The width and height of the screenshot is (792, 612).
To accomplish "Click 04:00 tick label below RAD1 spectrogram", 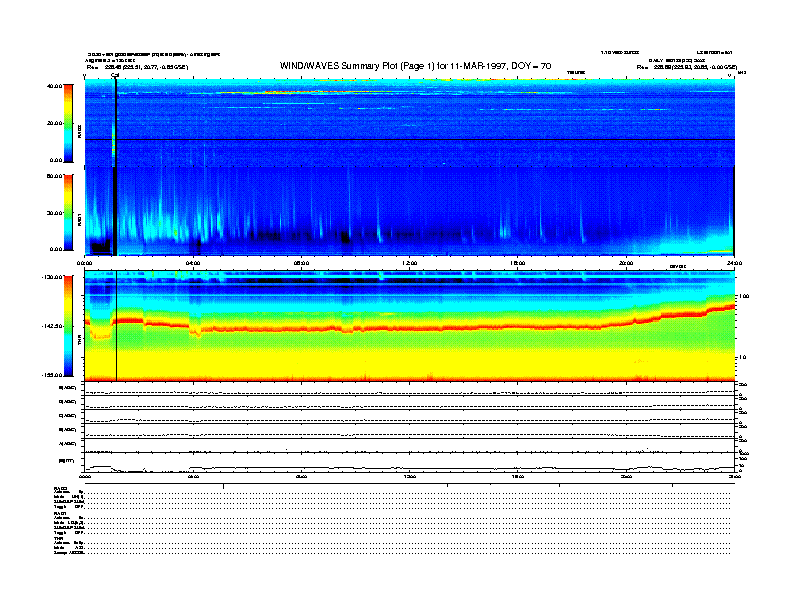I will pos(193,263).
